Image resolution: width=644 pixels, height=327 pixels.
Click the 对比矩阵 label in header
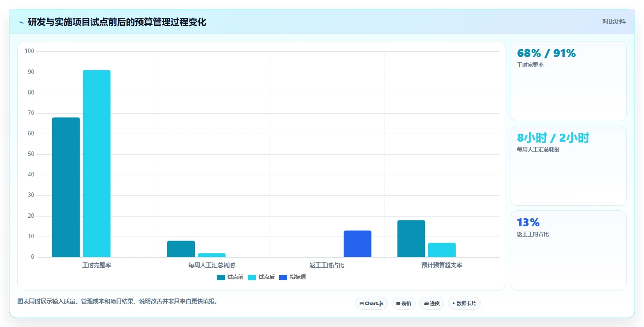click(x=614, y=21)
